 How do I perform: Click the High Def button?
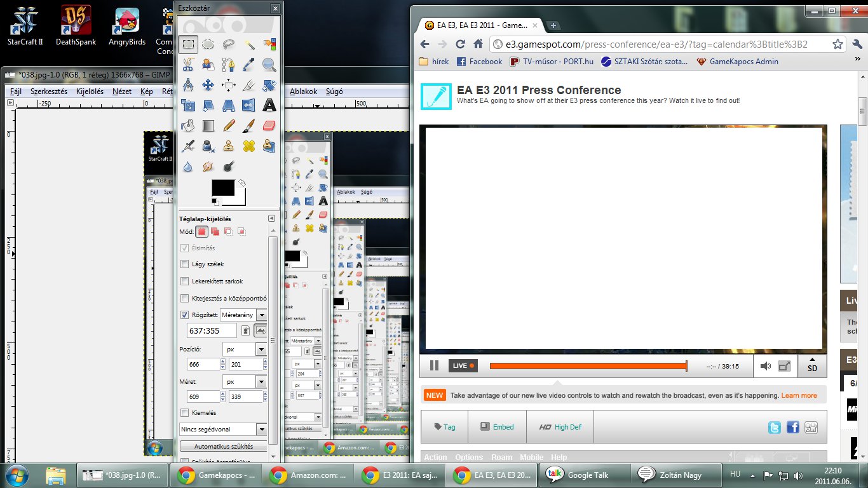(x=560, y=427)
